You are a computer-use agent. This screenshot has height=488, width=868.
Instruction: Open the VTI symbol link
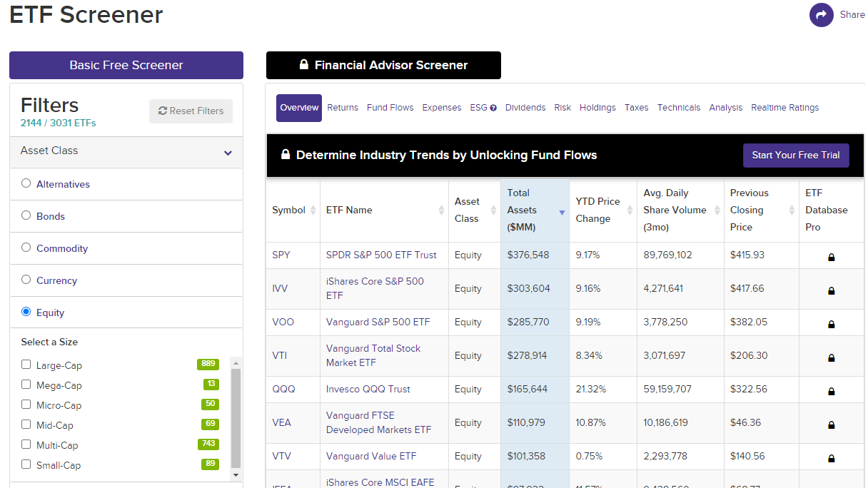pos(280,355)
